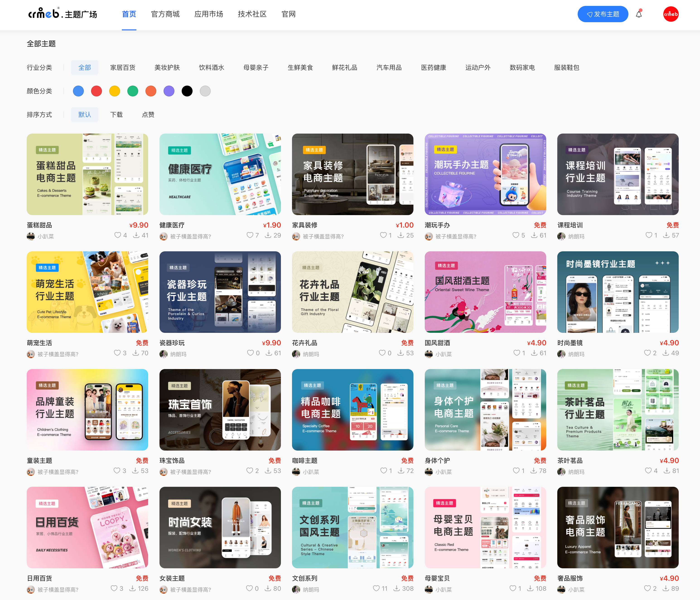Filter by 美妆护肤 category
The image size is (700, 600).
(x=167, y=67)
